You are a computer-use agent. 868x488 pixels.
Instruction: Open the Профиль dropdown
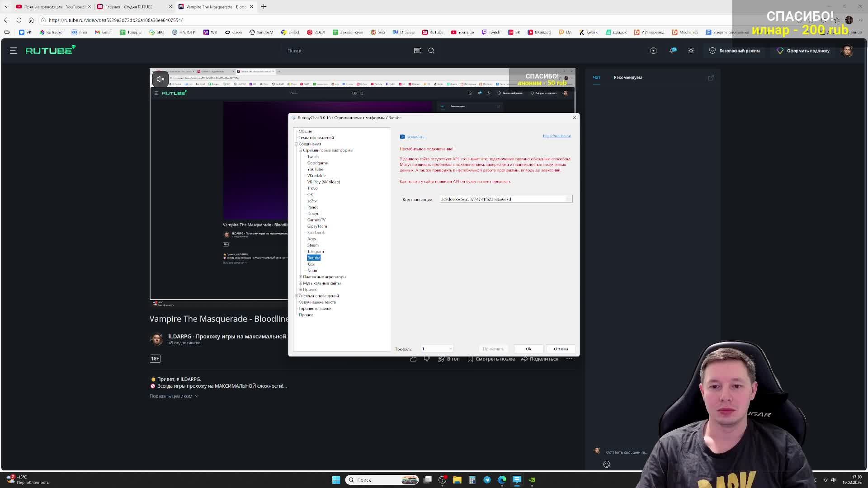pos(437,349)
